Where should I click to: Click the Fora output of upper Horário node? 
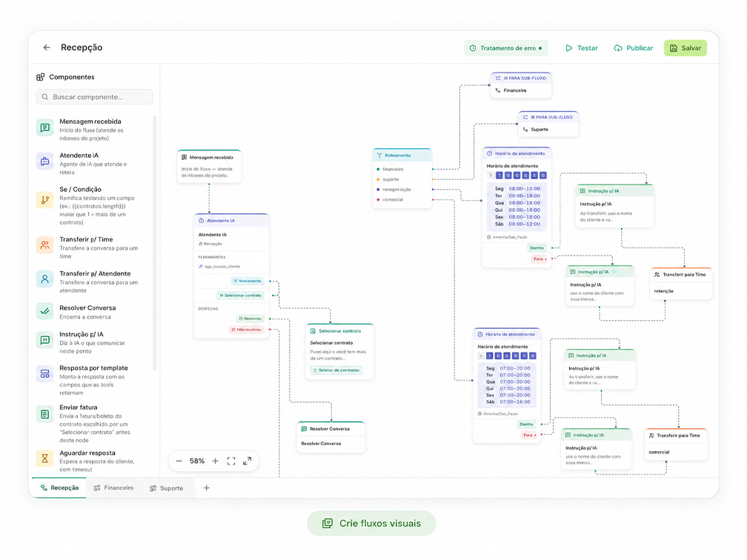point(539,259)
